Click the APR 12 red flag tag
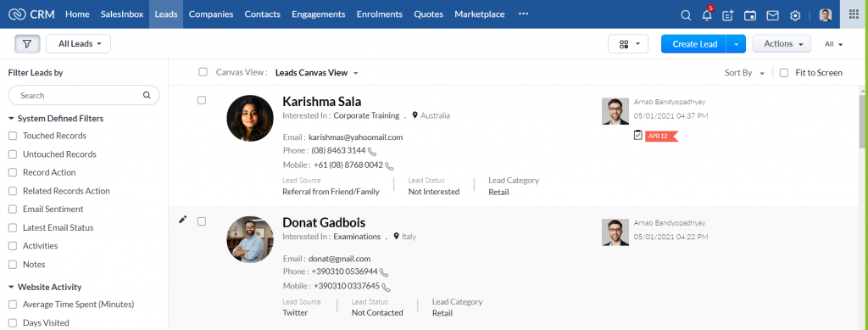The width and height of the screenshot is (868, 330). pyautogui.click(x=661, y=137)
